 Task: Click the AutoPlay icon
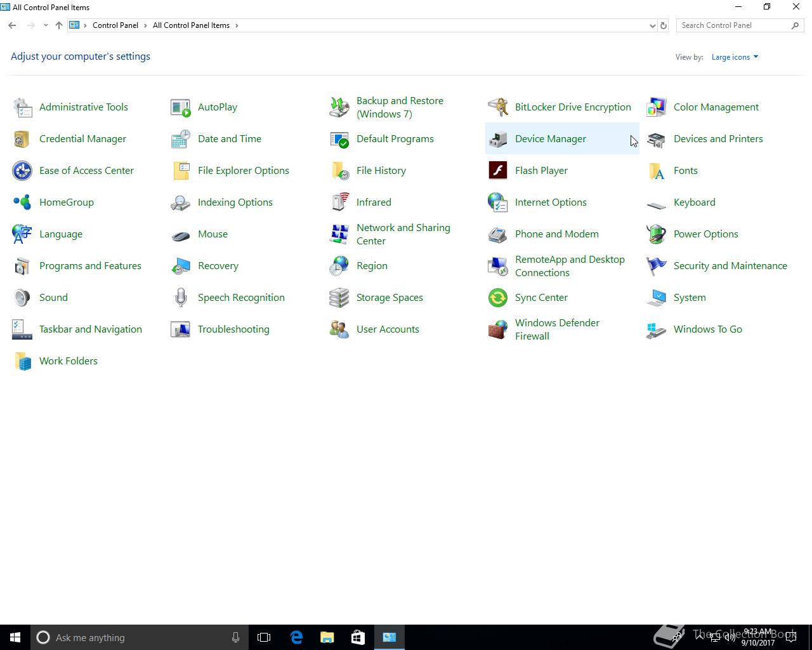[181, 107]
